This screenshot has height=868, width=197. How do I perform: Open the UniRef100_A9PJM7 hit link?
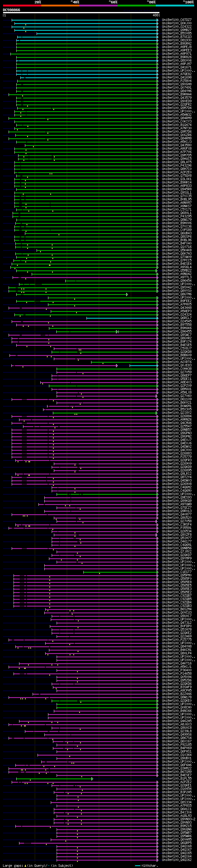click(177, 64)
